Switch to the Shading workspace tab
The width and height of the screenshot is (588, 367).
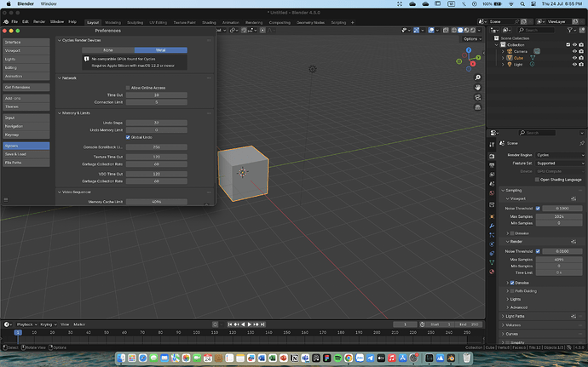point(209,22)
